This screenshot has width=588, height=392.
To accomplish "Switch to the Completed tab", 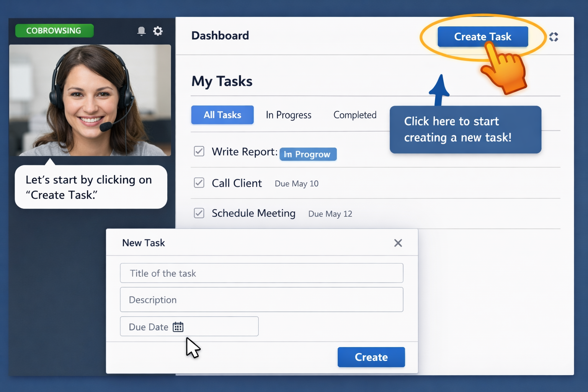I will pos(355,115).
